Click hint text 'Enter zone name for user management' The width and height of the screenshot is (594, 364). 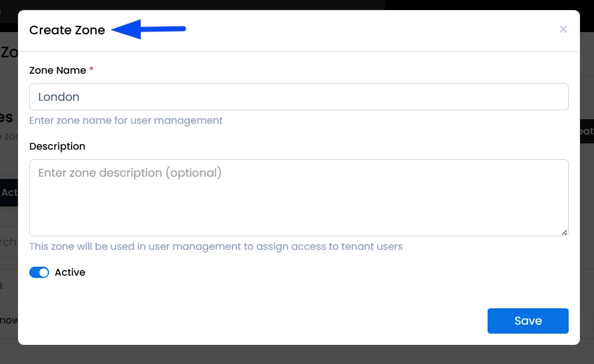tap(126, 120)
